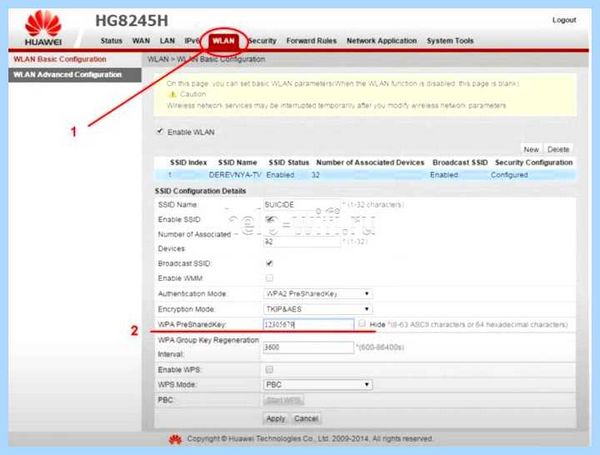Image resolution: width=600 pixels, height=455 pixels.
Task: Open the Security tab
Action: point(262,41)
